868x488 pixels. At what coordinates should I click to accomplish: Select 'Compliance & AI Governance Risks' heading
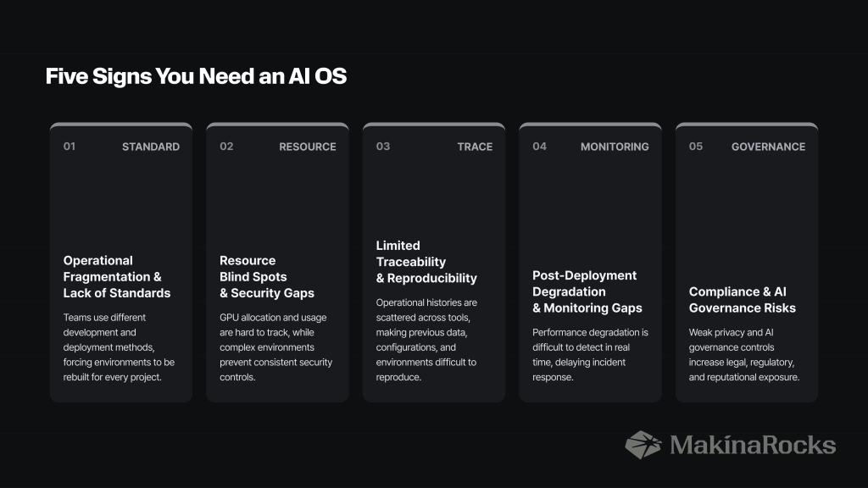[x=743, y=300]
